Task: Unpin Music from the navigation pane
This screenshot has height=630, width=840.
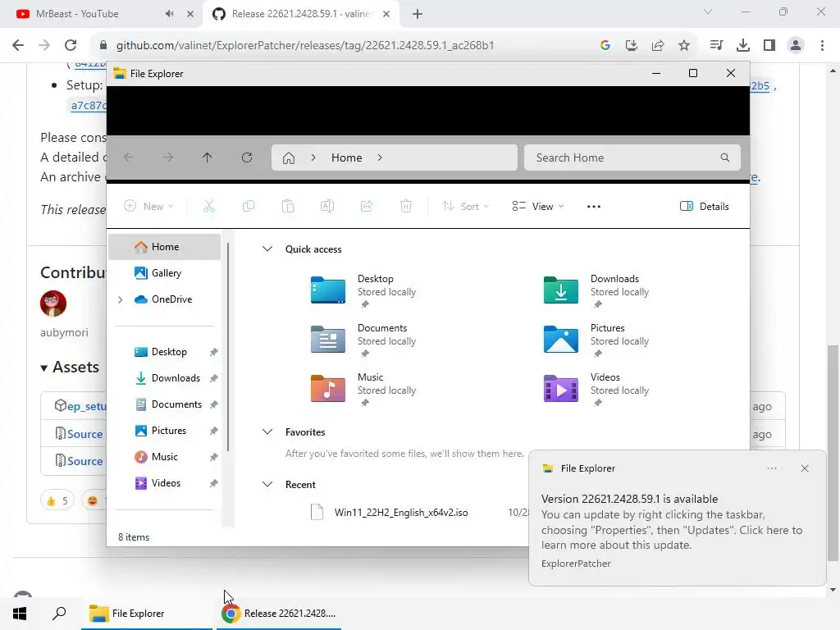Action: coord(214,457)
